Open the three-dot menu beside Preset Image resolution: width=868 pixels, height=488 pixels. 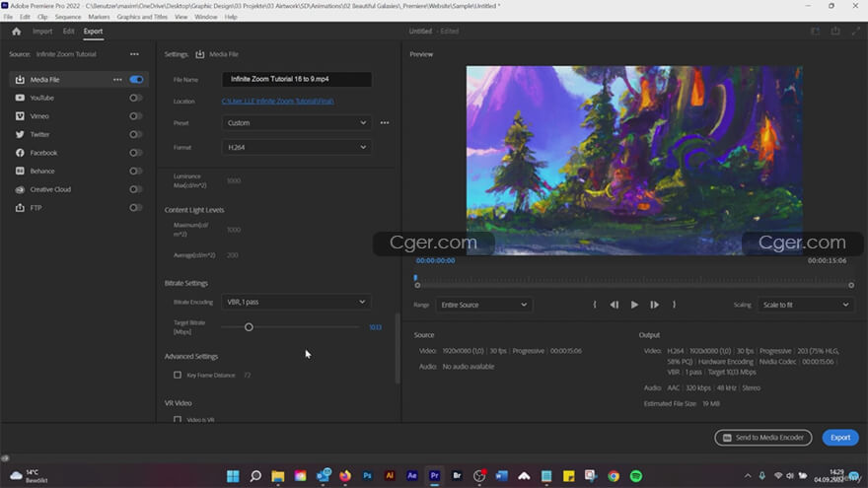[385, 123]
